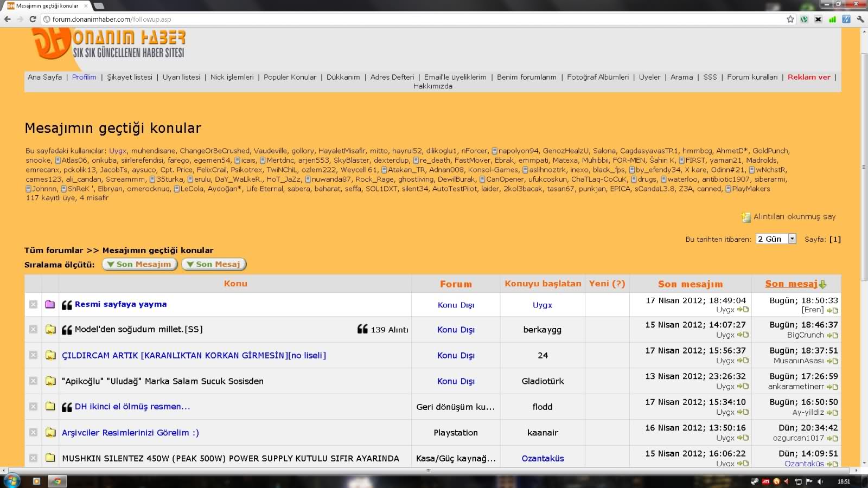Click the black X extension icon

point(818,19)
